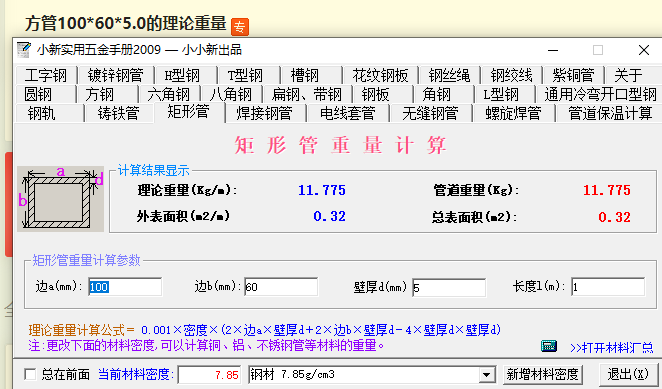The image size is (662, 389).
Task: Click the blue 理论重量 value 11.775
Action: [x=322, y=190]
